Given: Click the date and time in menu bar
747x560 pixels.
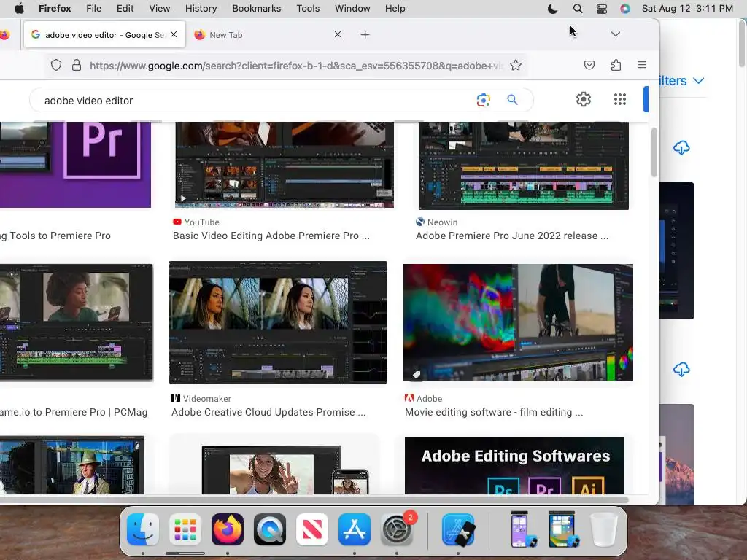Looking at the screenshot, I should [x=687, y=8].
